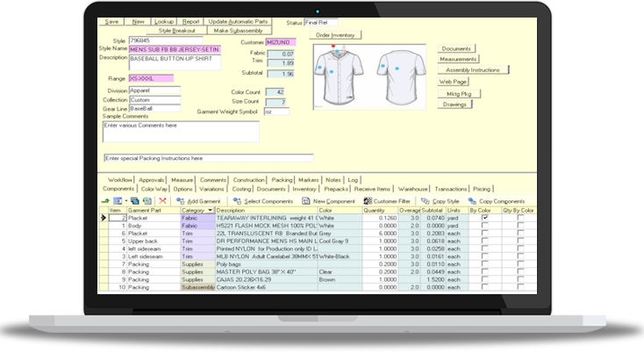Screen dimensions: 644x353
Task: Click the blue copy rows toolbar icon
Action: 135,201
